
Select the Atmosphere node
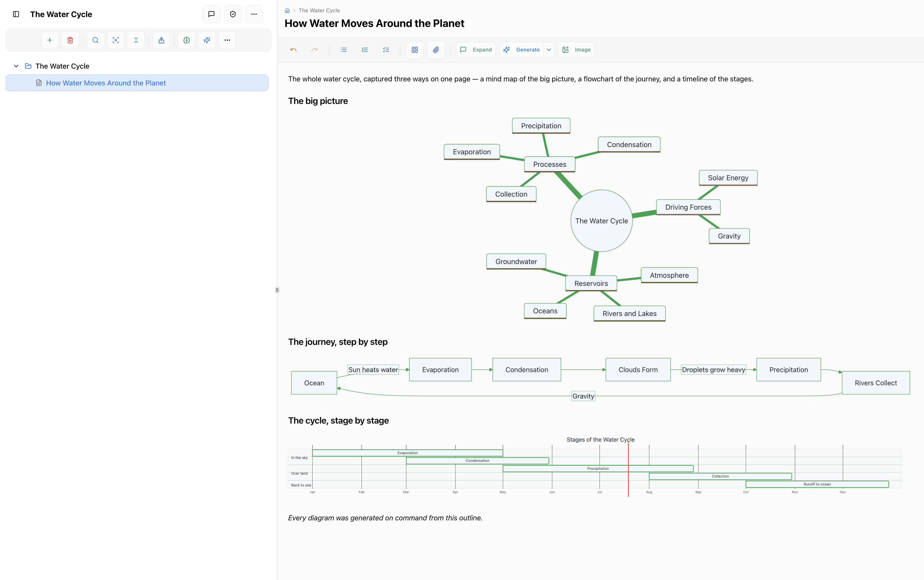pos(669,275)
